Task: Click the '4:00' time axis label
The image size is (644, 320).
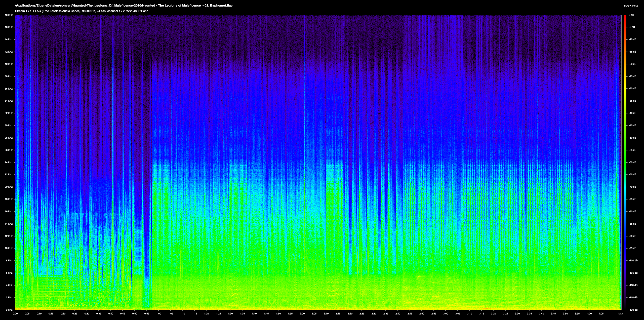Action: (589, 314)
